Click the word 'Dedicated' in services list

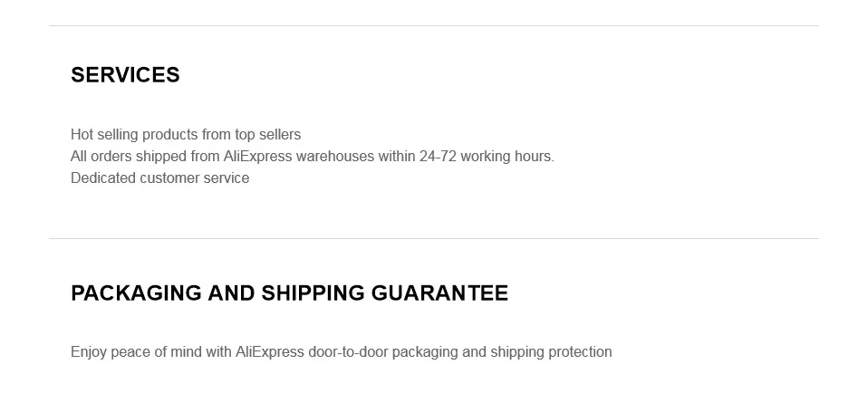pyautogui.click(x=103, y=178)
